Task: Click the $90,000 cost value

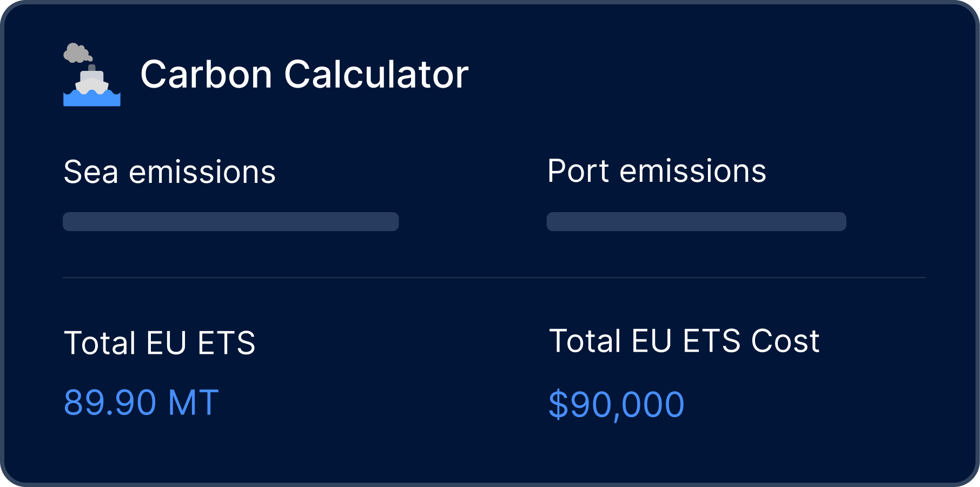Action: tap(617, 405)
